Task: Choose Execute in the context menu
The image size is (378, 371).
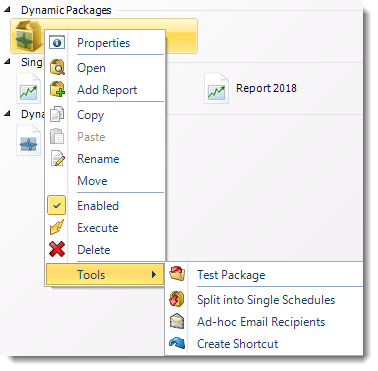Action: tap(98, 228)
